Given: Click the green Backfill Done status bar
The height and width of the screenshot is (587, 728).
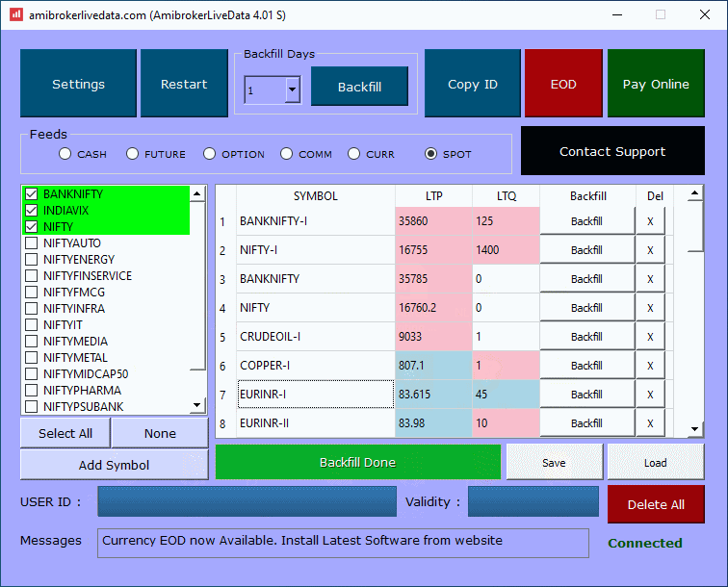Looking at the screenshot, I should pyautogui.click(x=358, y=462).
